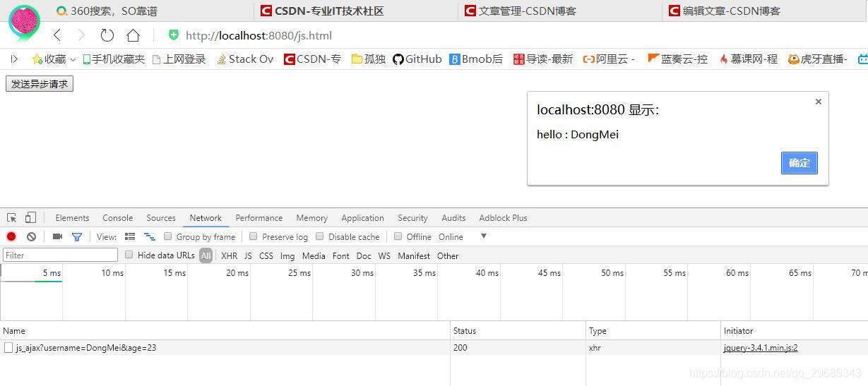
Task: Click the localhost:8080/js.html address bar
Action: tap(258, 35)
